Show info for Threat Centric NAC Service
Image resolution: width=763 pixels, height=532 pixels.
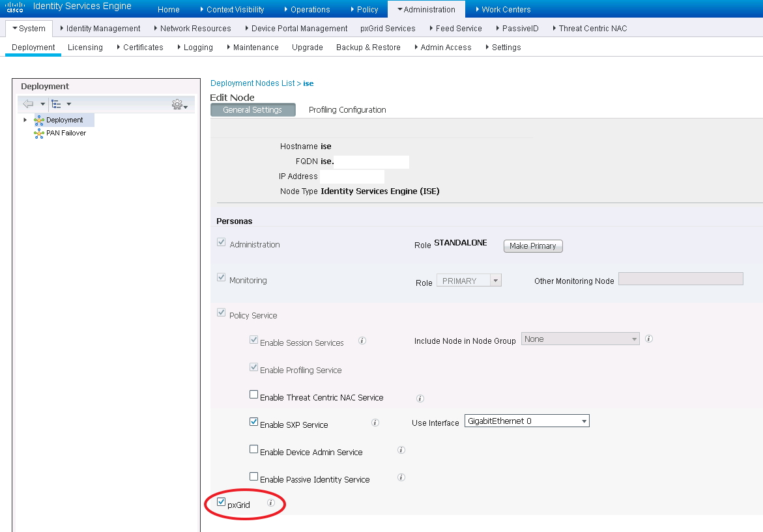click(420, 399)
